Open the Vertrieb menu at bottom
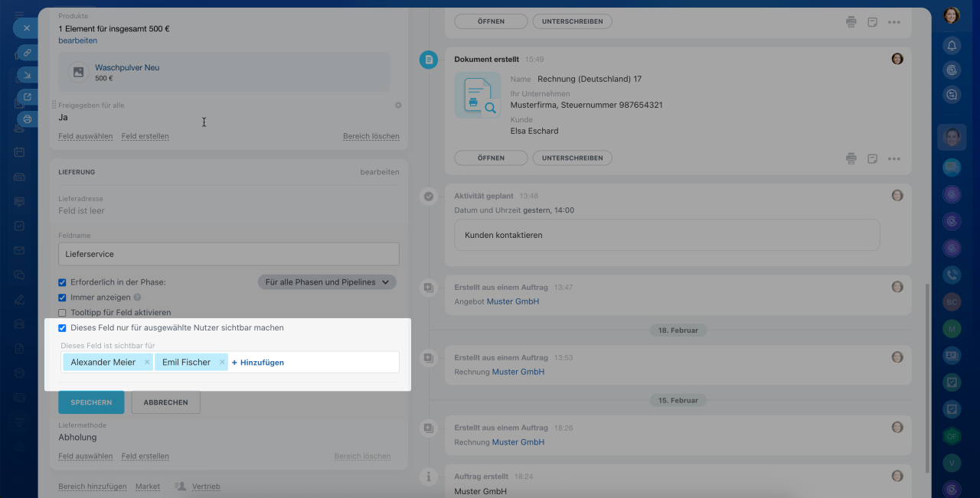The width and height of the screenshot is (980, 498). click(205, 487)
